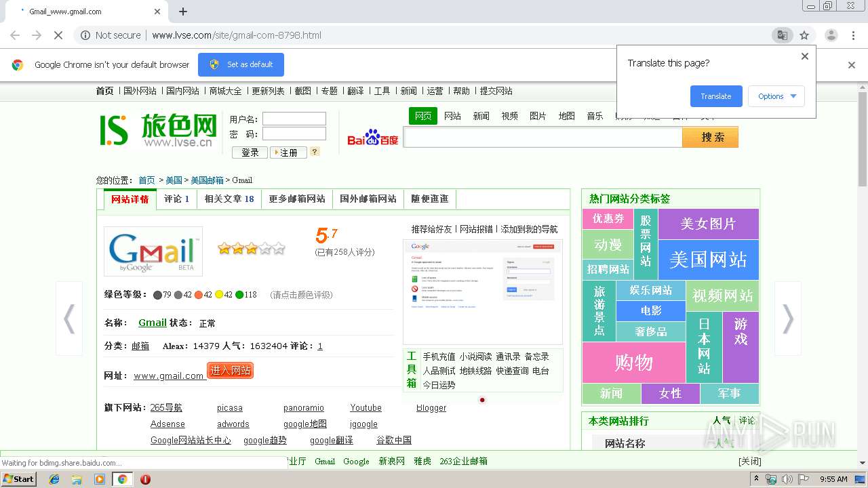Open the 购物 category tag

(x=633, y=363)
